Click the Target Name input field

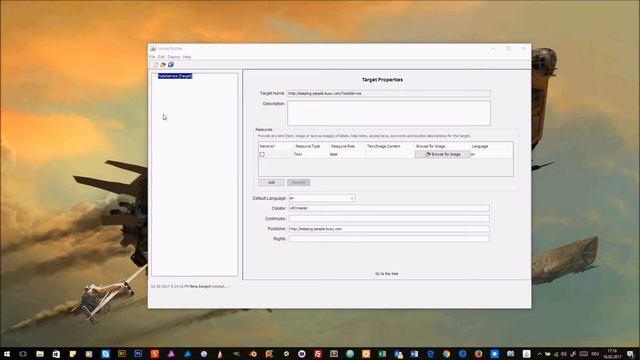pyautogui.click(x=389, y=93)
